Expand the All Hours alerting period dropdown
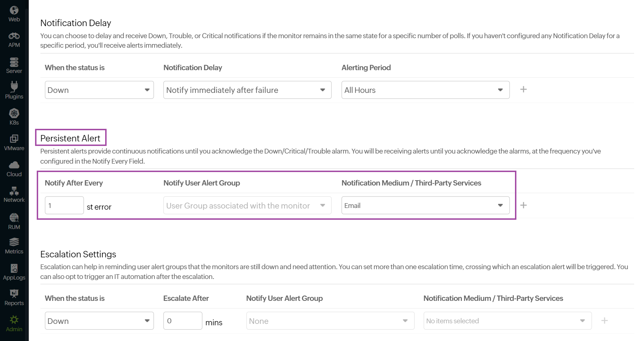The width and height of the screenshot is (644, 341). coord(425,90)
